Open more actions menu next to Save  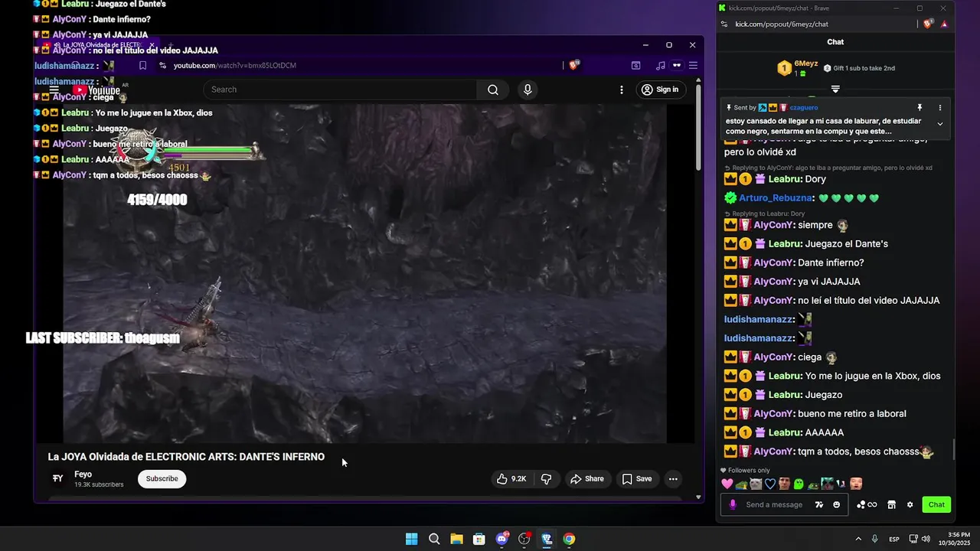tap(673, 479)
